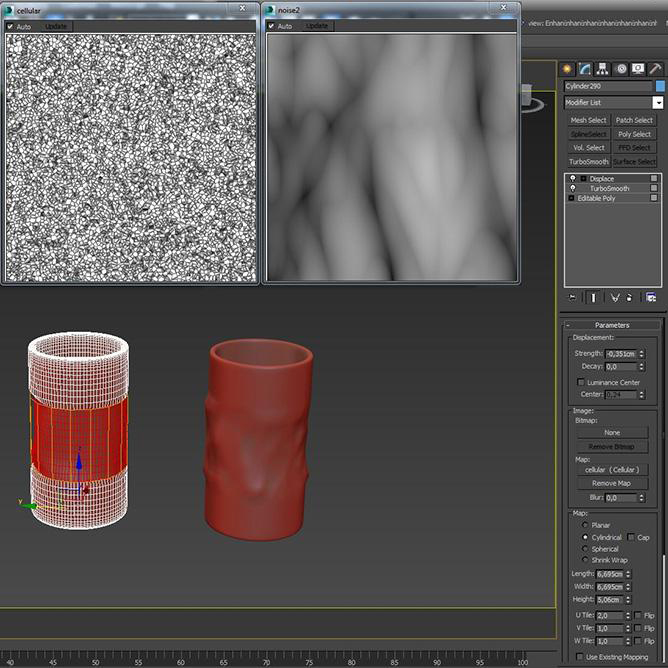Click the Remove Map button
The height and width of the screenshot is (668, 668).
click(612, 483)
